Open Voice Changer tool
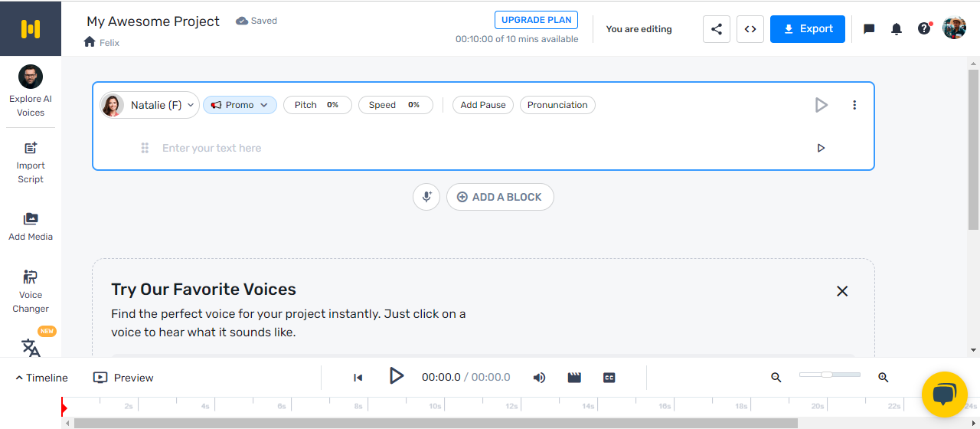 31,291
